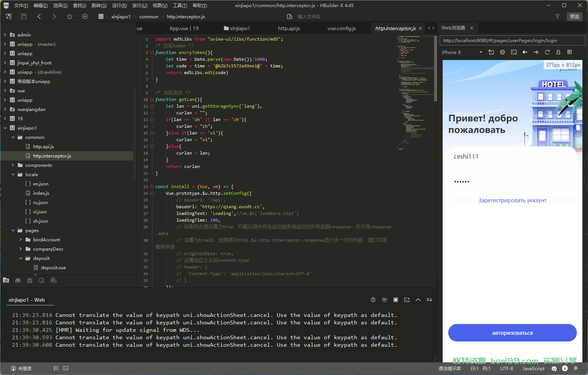588x375 pixels.
Task: Click the rotate device icon in browser toolbar
Action: point(491,52)
